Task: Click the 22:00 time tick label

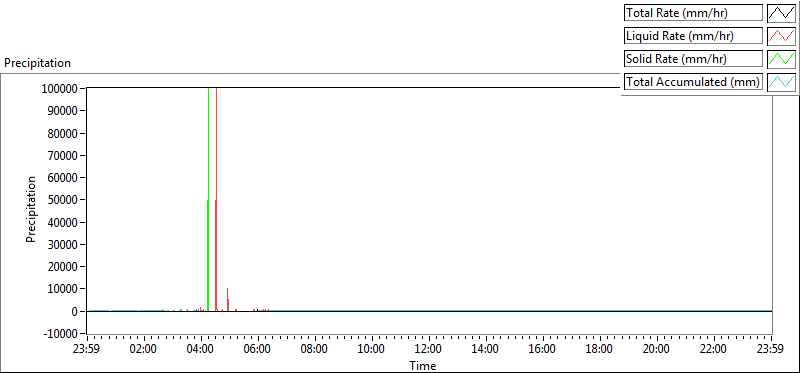Action: pyautogui.click(x=714, y=350)
